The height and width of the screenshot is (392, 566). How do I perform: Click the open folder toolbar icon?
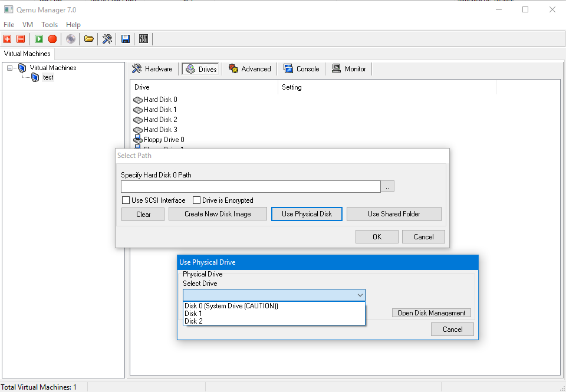pos(89,39)
